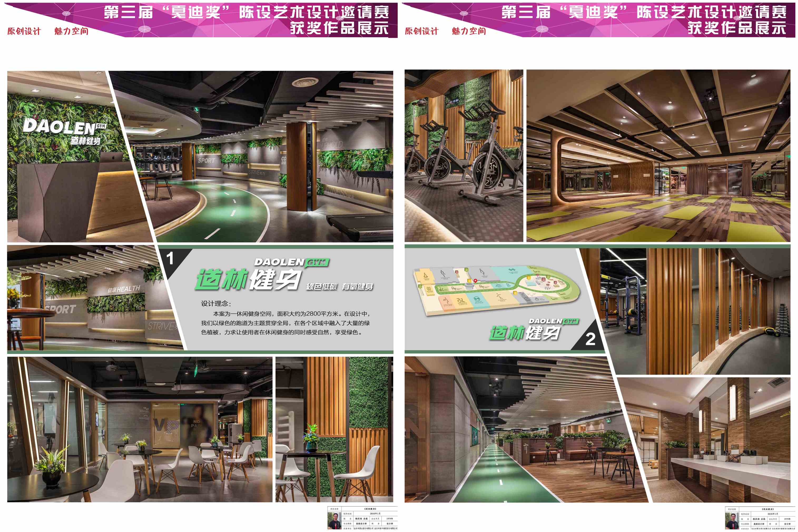798x532 pixels.
Task: Click the DAOLEN GYM logo below the floor plan
Action: (554, 321)
